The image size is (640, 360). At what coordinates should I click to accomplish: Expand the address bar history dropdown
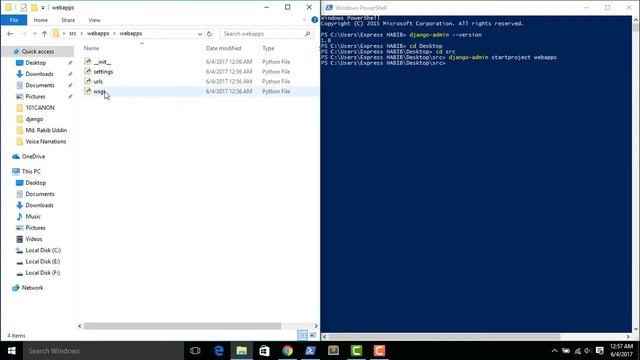[x=200, y=34]
